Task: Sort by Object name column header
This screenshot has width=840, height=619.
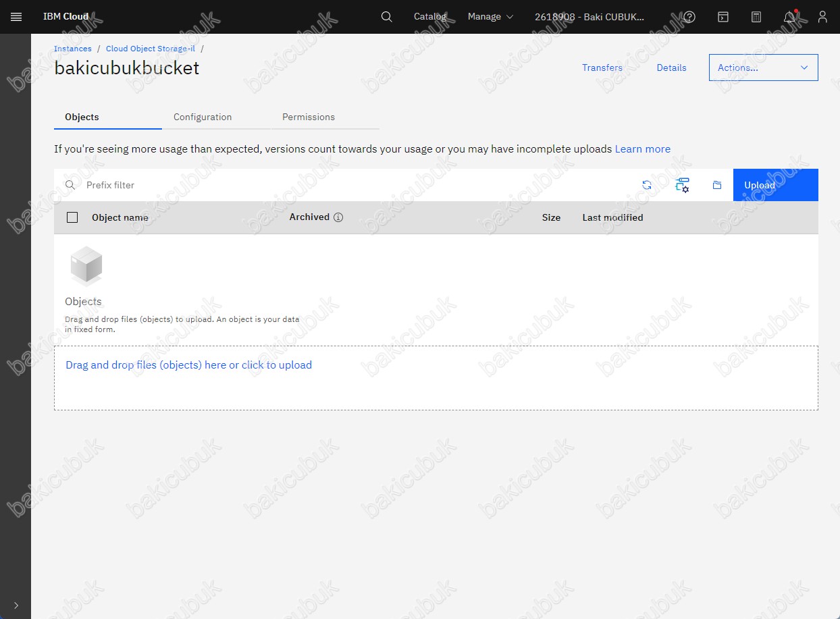Action: click(120, 217)
